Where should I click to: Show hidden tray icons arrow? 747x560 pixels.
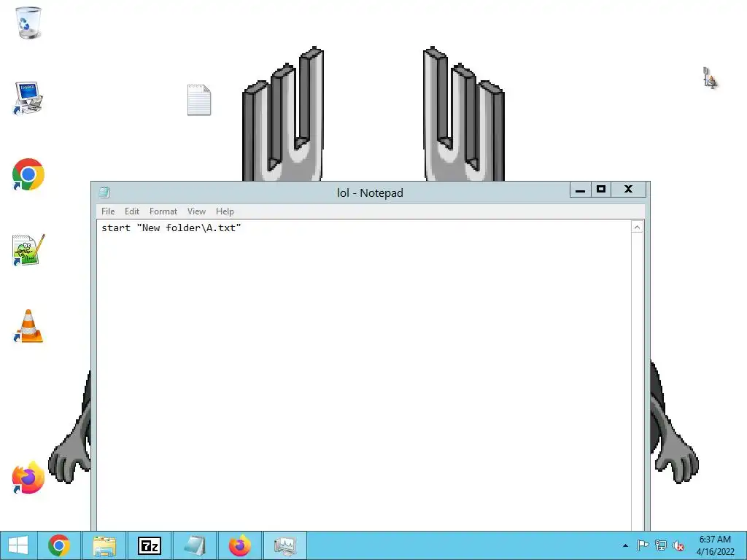tap(625, 545)
